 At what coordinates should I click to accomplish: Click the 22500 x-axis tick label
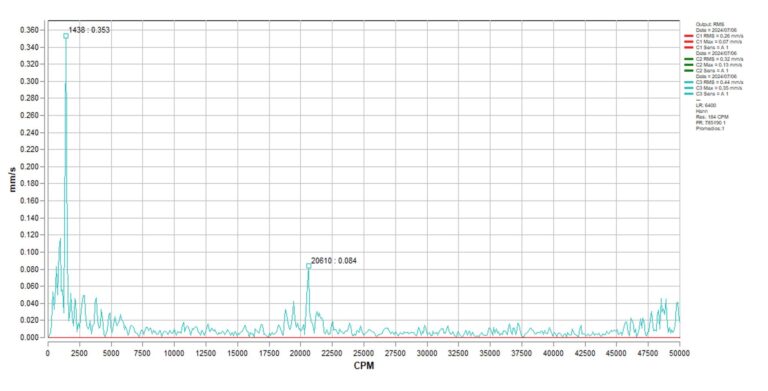(332, 353)
